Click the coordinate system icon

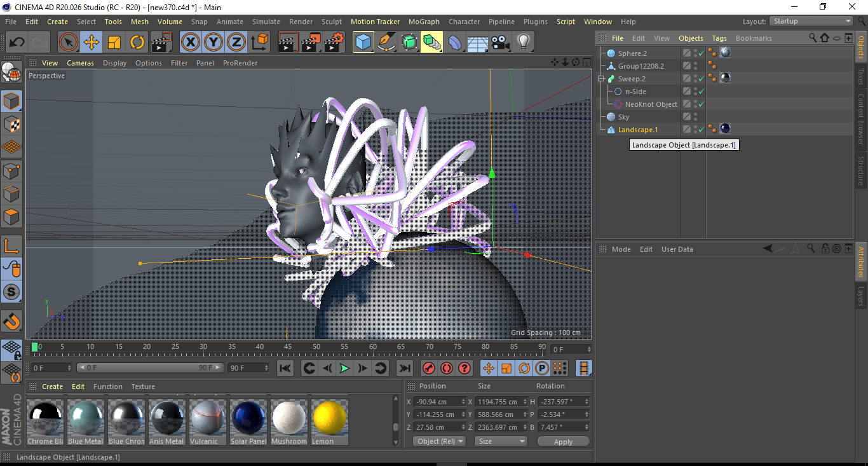[259, 43]
